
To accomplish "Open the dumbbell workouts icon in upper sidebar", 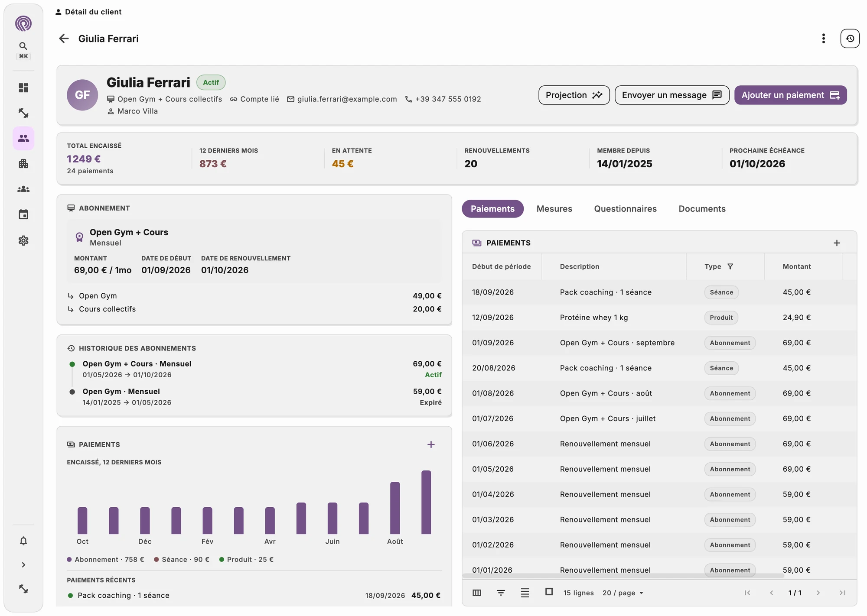I will pos(23,113).
